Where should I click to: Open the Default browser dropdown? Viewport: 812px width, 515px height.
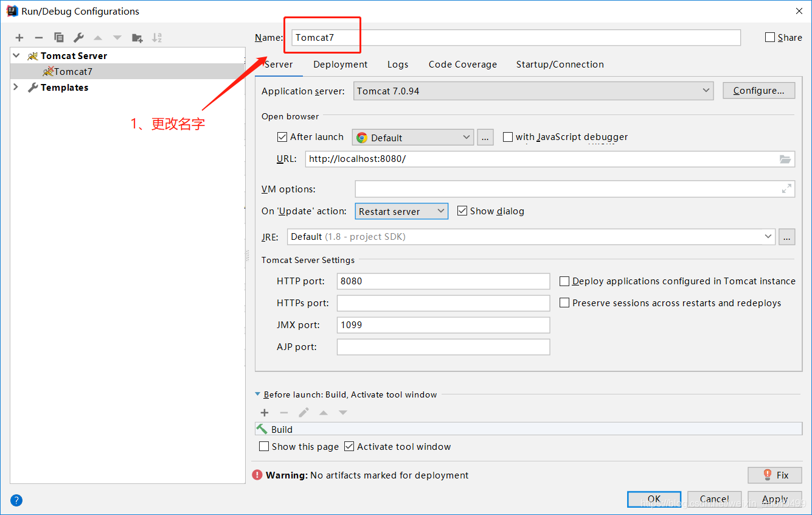pyautogui.click(x=413, y=138)
